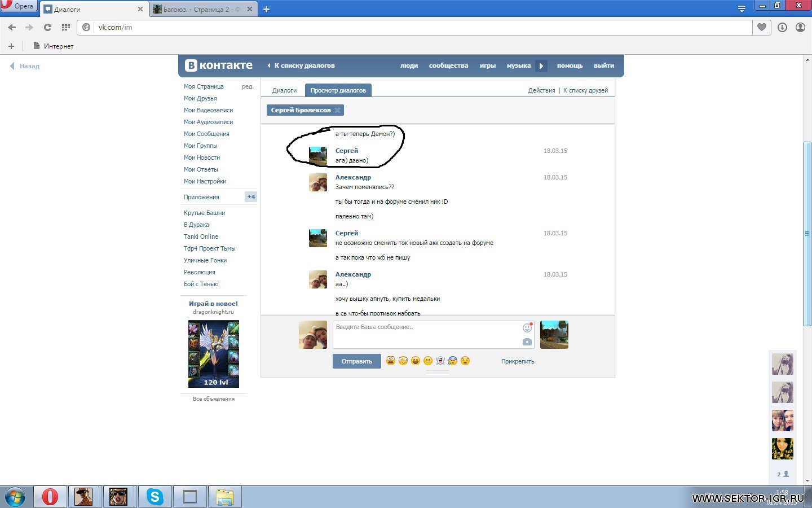Viewport: 812px width, 508px height.
Task: Open the file explorer taskbar icon
Action: tap(225, 497)
